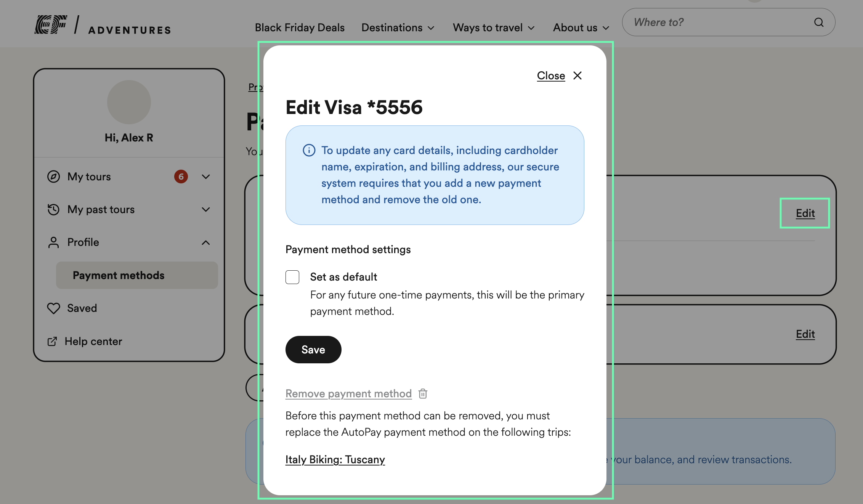Image resolution: width=863 pixels, height=504 pixels.
Task: Click the heart icon beside Saved
Action: (x=53, y=308)
